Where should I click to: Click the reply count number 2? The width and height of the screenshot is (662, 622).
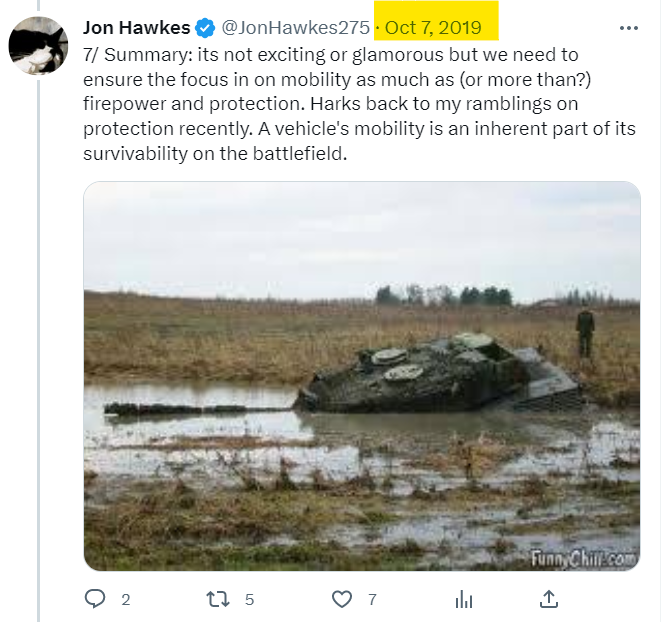[x=126, y=600]
